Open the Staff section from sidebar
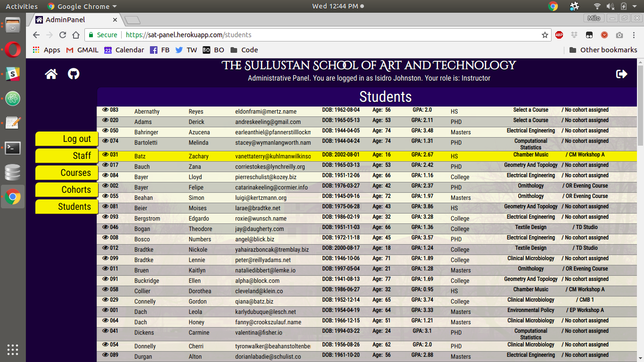Image resolution: width=644 pixels, height=362 pixels. (x=66, y=156)
